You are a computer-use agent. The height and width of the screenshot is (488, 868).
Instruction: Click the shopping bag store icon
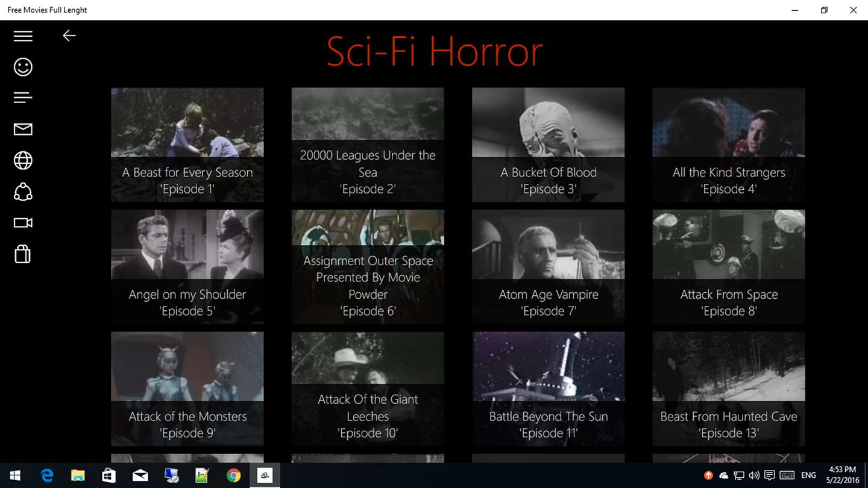point(23,254)
